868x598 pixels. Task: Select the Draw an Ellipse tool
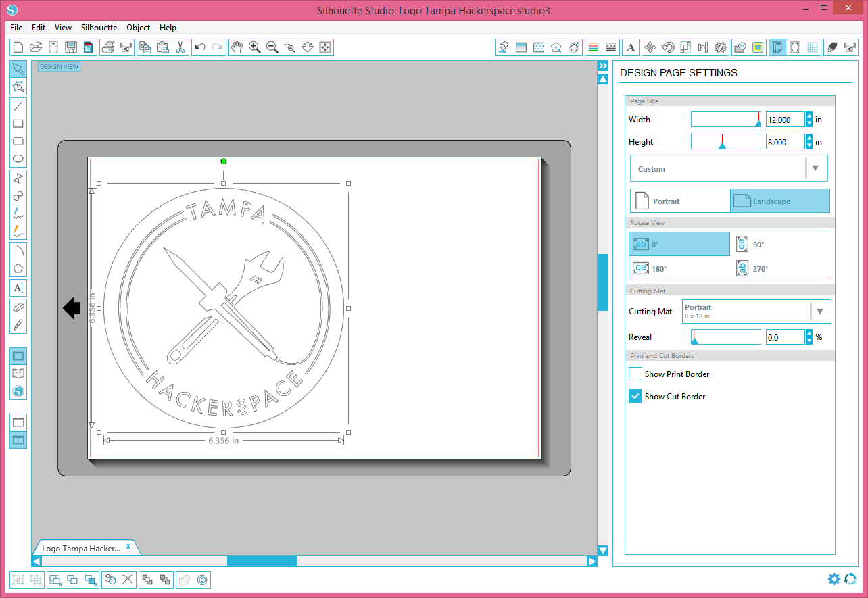18,159
